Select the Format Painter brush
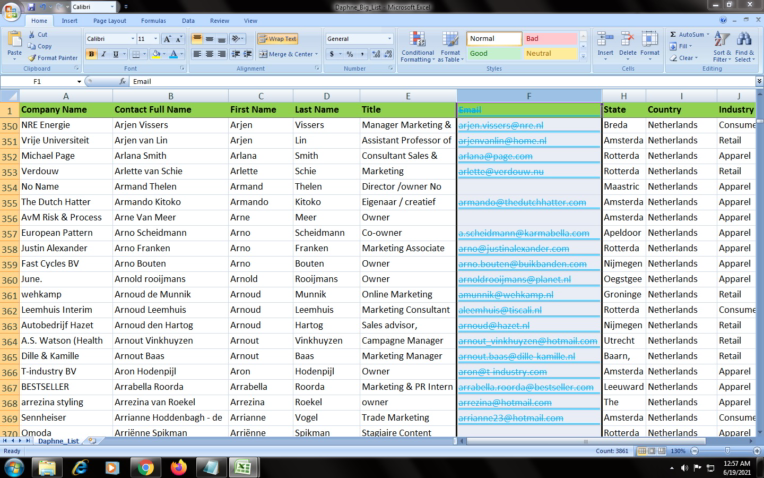Image resolution: width=764 pixels, height=478 pixels. tap(32, 57)
